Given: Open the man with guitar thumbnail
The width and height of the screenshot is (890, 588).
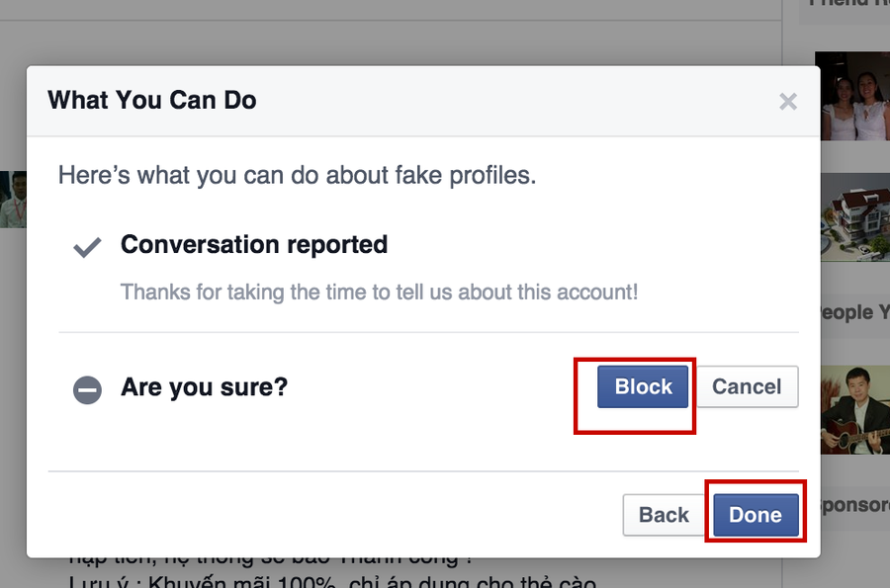Looking at the screenshot, I should pos(854,409).
